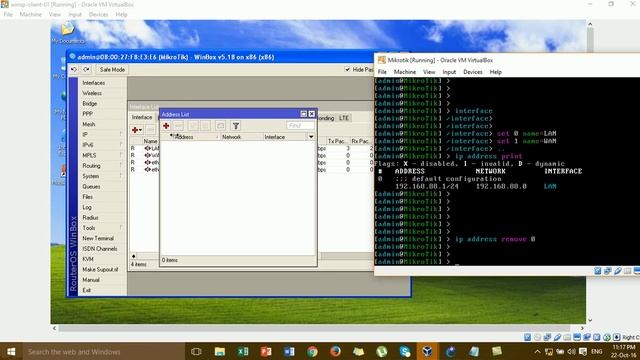640x360 pixels.
Task: Select the LTE tab in Interface List
Action: pos(344,118)
